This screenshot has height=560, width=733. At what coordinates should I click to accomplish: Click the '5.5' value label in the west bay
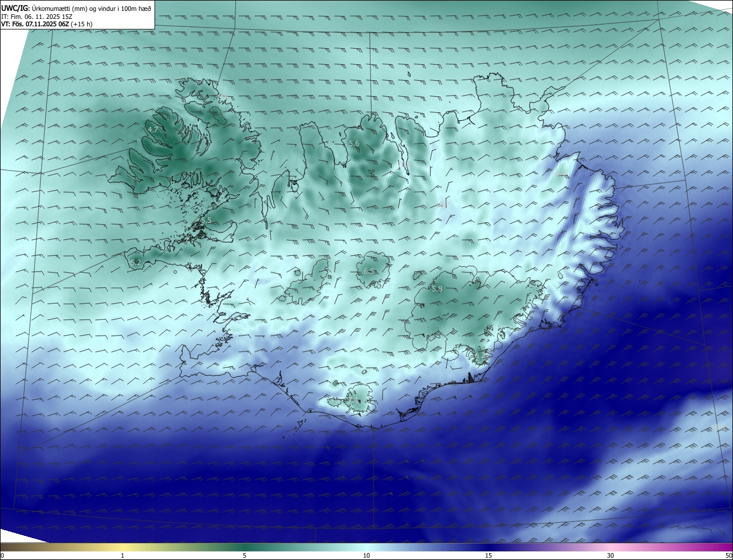206,220
